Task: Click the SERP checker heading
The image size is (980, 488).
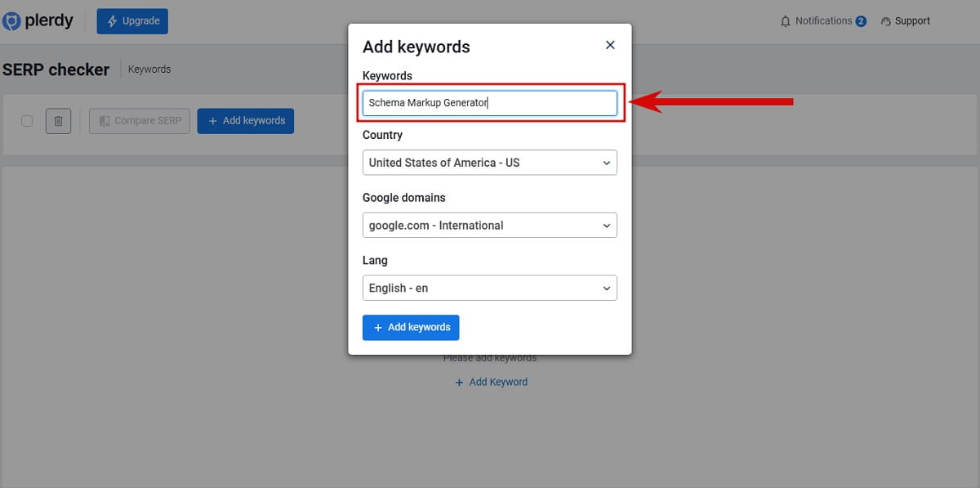Action: (x=56, y=69)
